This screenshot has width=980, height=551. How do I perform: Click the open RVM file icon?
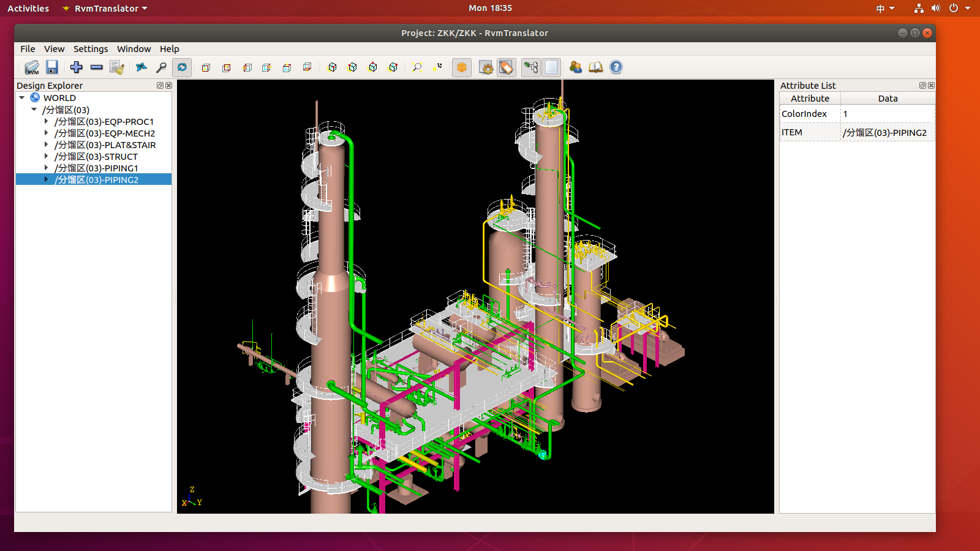point(32,67)
